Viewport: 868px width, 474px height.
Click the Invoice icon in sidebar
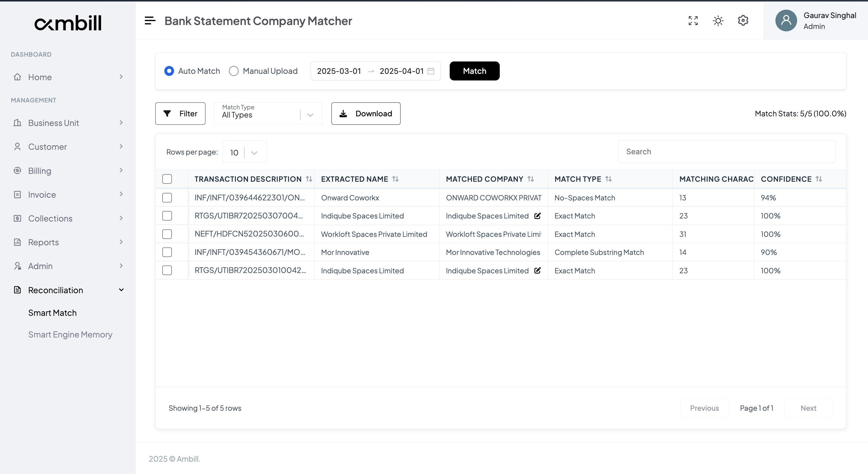(17, 194)
